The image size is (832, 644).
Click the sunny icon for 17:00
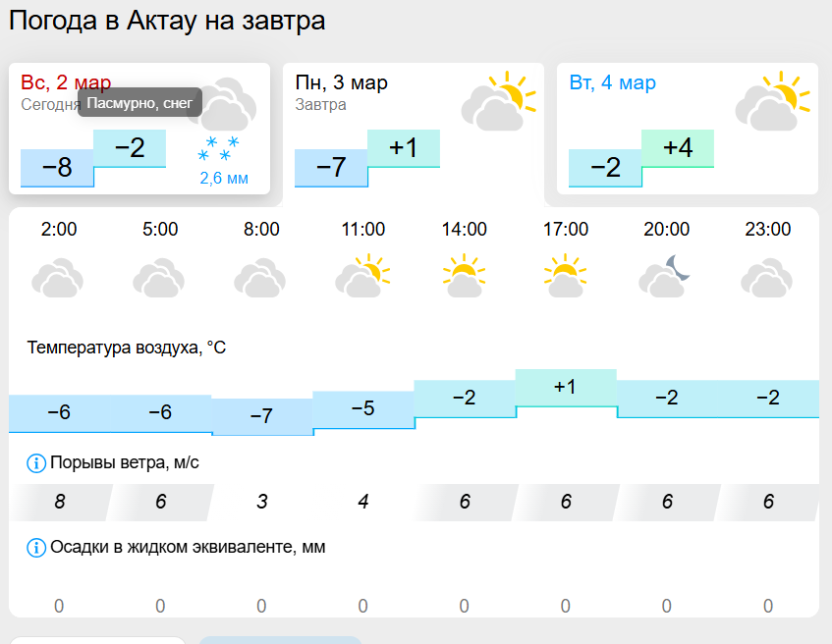pyautogui.click(x=565, y=276)
